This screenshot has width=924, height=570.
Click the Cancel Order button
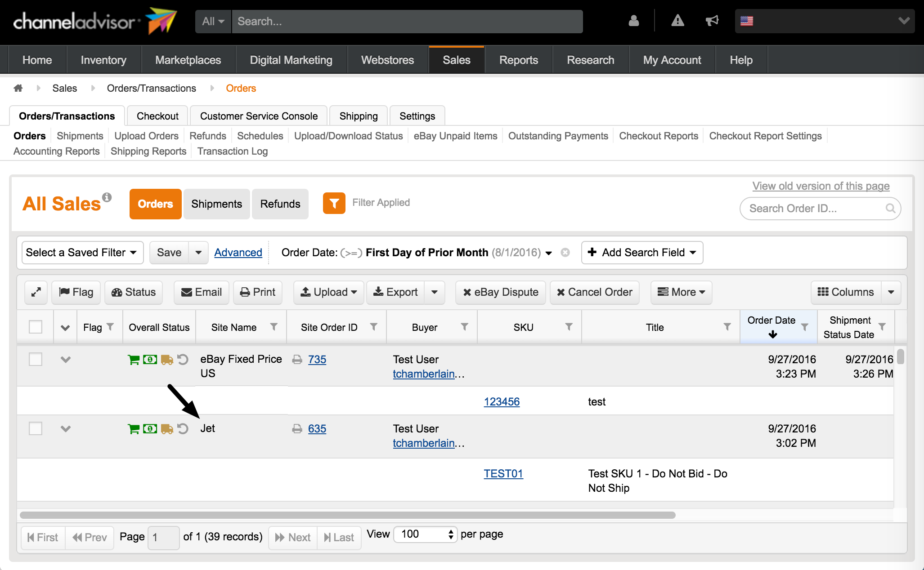[594, 292]
